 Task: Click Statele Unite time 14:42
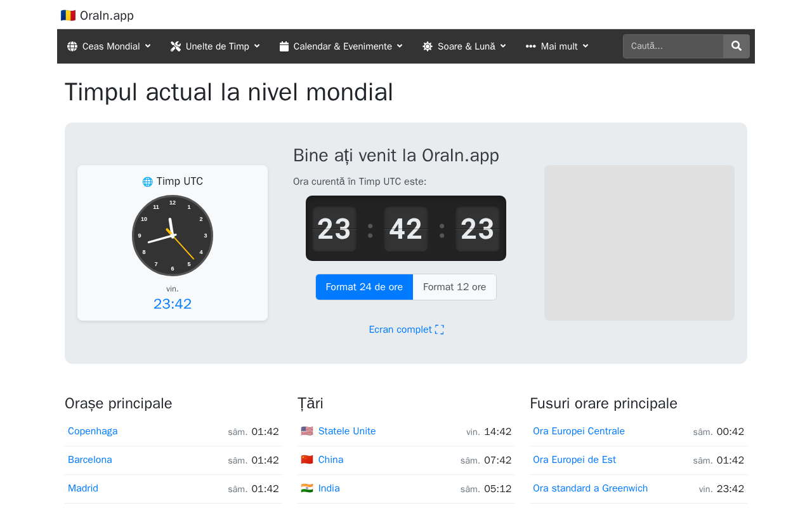498,432
